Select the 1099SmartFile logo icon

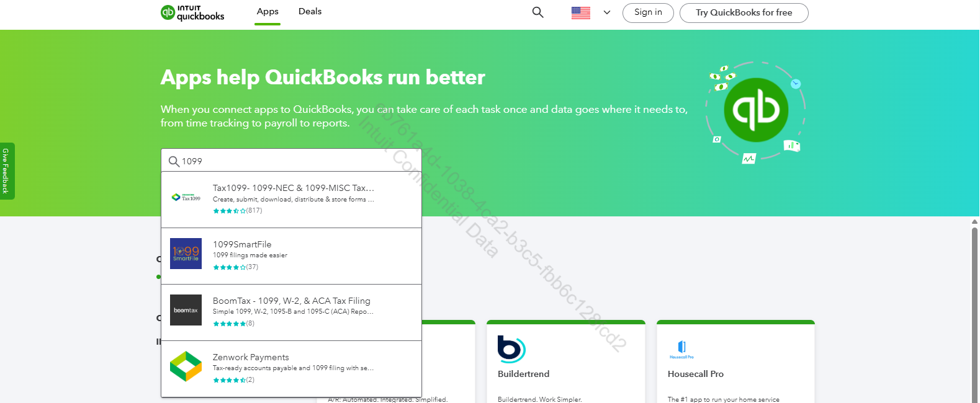[x=186, y=254]
